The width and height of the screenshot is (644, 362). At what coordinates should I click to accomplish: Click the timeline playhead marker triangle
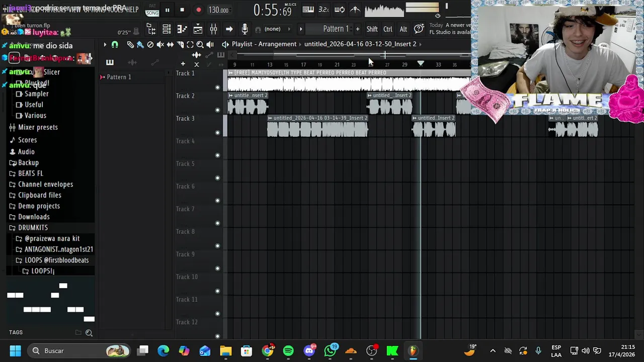coord(421,64)
